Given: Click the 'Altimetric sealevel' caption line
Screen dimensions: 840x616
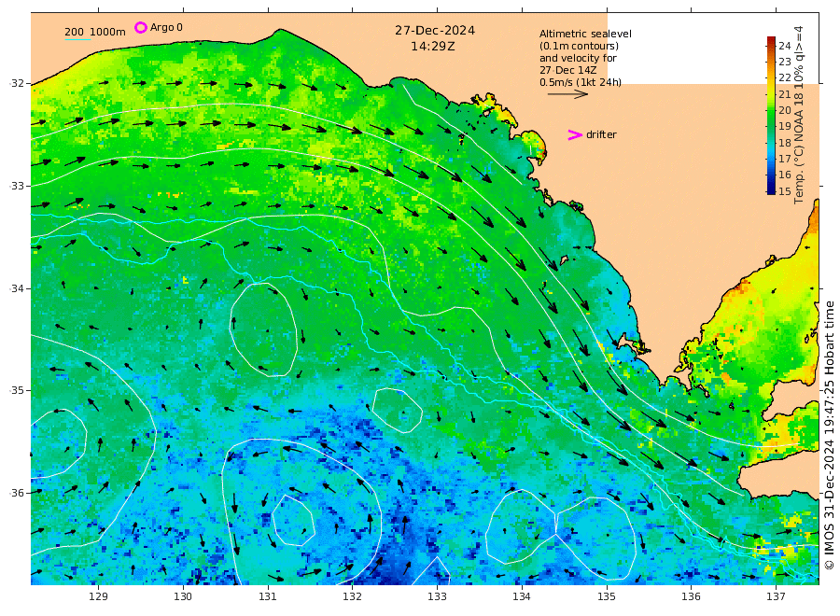Looking at the screenshot, I should (585, 34).
